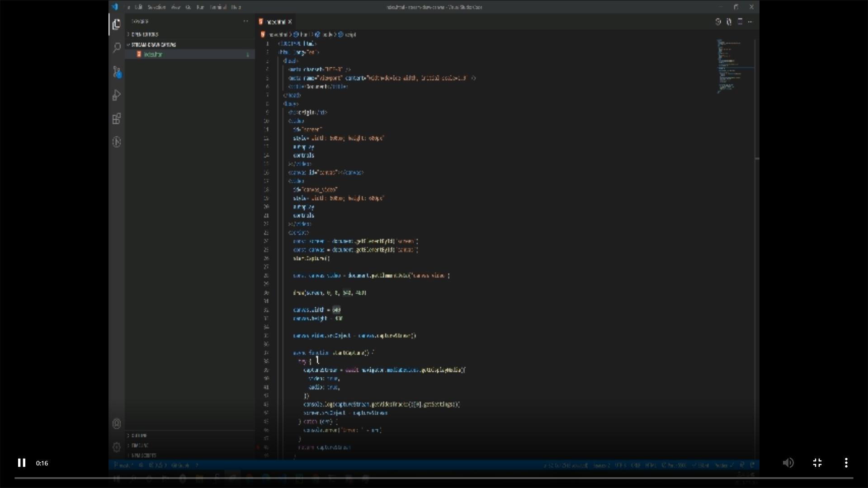The width and height of the screenshot is (868, 488).
Task: Expand the Outline section in Explorer
Action: (139, 436)
